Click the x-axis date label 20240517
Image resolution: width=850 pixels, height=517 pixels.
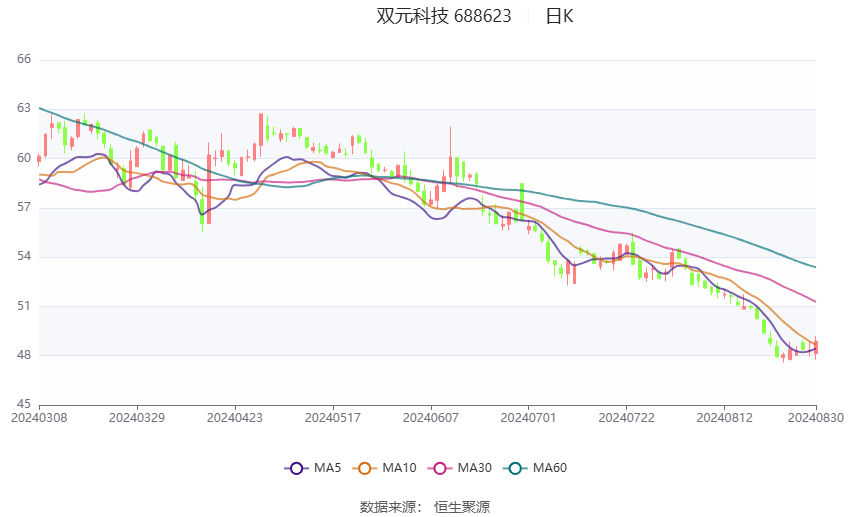point(333,418)
